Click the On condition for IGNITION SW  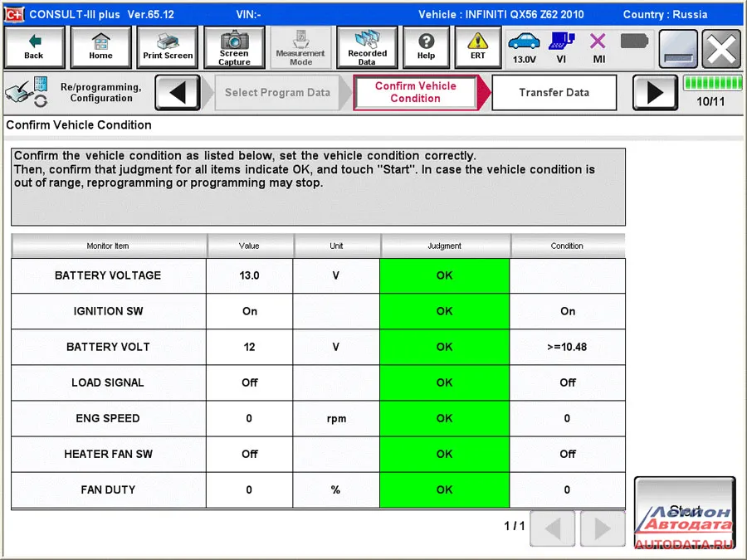[568, 311]
